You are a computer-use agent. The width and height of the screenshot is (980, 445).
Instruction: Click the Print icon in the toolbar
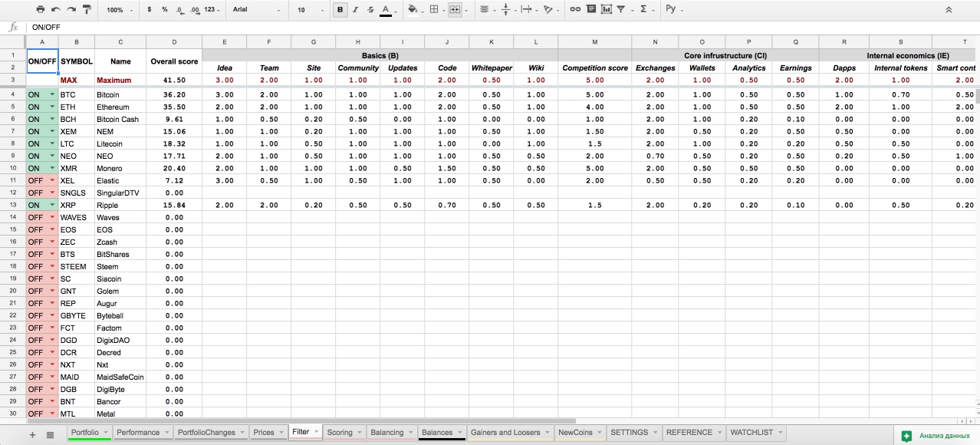pyautogui.click(x=40, y=10)
